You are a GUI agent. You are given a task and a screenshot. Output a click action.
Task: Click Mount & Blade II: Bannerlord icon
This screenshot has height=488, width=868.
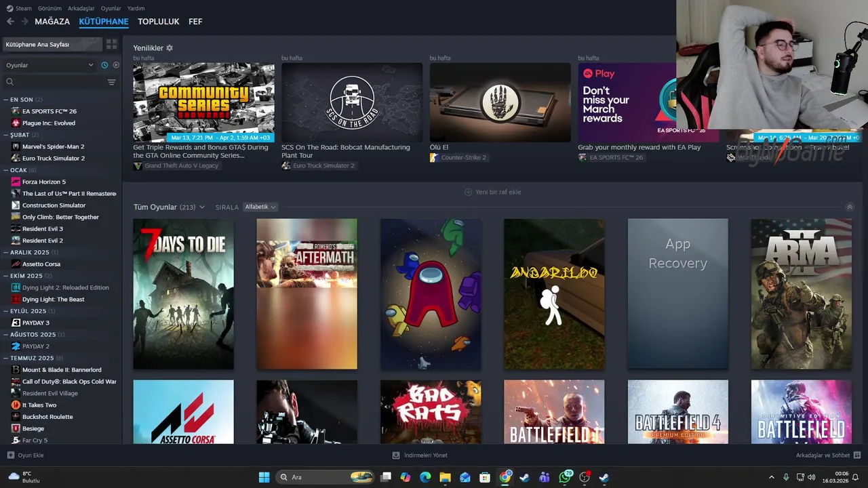[x=16, y=369]
